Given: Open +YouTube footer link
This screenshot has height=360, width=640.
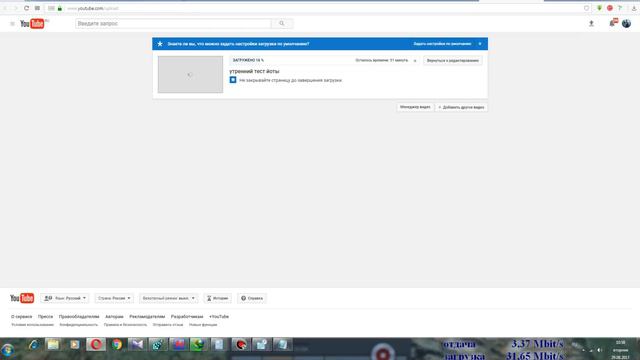Looking at the screenshot, I should (x=219, y=317).
